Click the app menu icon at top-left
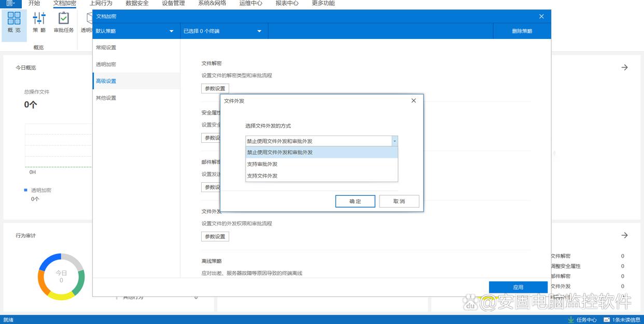This screenshot has width=644, height=324. tap(10, 3)
